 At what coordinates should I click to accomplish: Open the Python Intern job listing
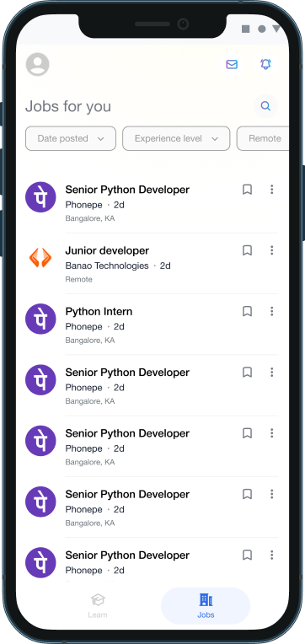[152, 325]
